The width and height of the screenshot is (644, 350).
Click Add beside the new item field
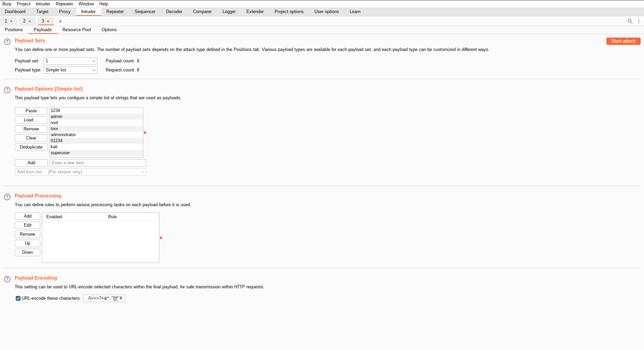(x=31, y=163)
